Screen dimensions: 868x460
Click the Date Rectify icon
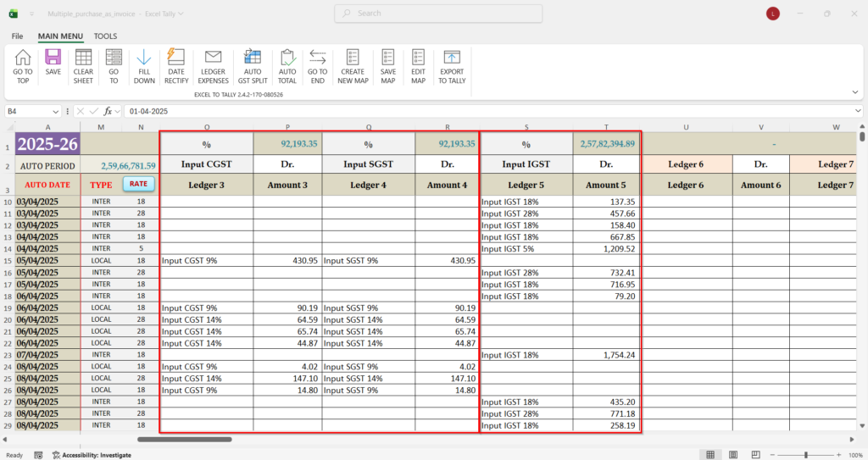click(176, 58)
